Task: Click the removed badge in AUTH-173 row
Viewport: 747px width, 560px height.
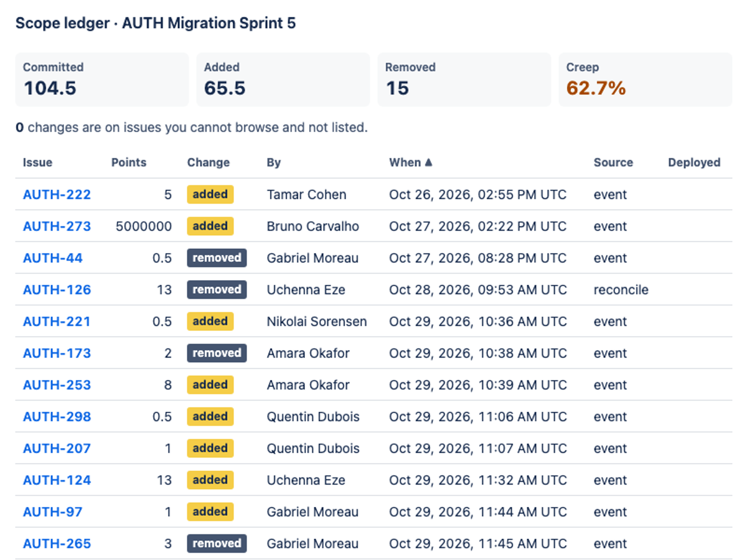Action: click(x=217, y=353)
